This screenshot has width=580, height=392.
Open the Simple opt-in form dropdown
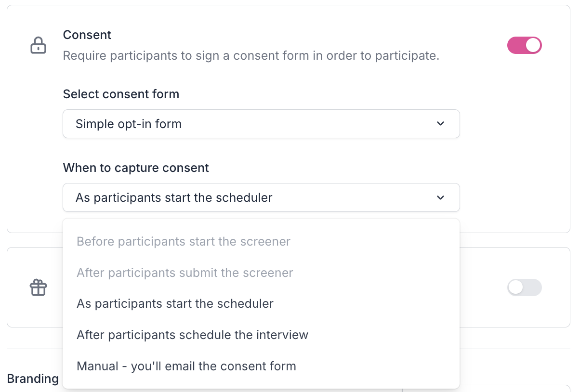tap(261, 124)
